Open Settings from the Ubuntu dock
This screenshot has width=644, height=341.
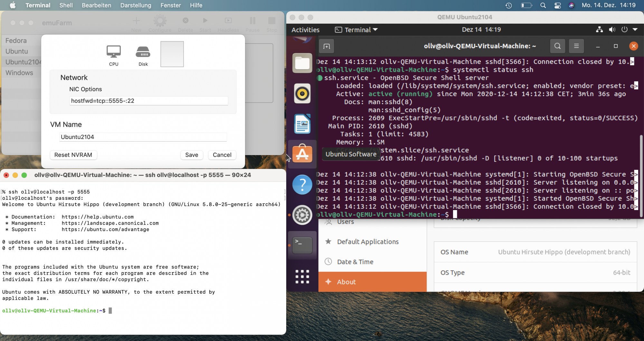tap(302, 215)
